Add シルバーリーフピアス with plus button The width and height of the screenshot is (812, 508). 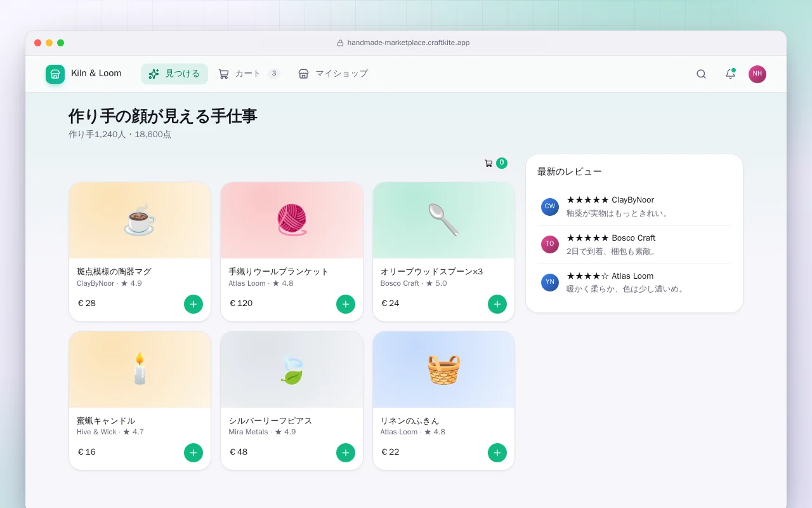346,453
